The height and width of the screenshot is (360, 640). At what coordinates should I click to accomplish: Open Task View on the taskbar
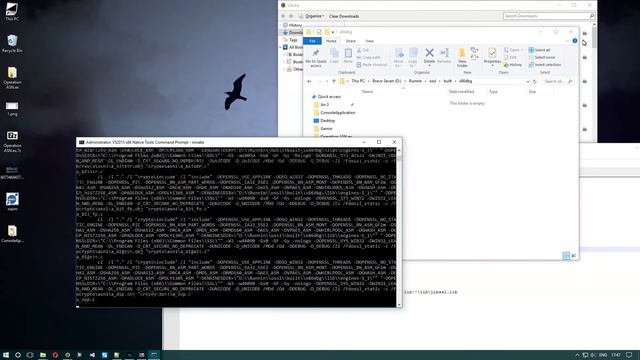(30, 355)
